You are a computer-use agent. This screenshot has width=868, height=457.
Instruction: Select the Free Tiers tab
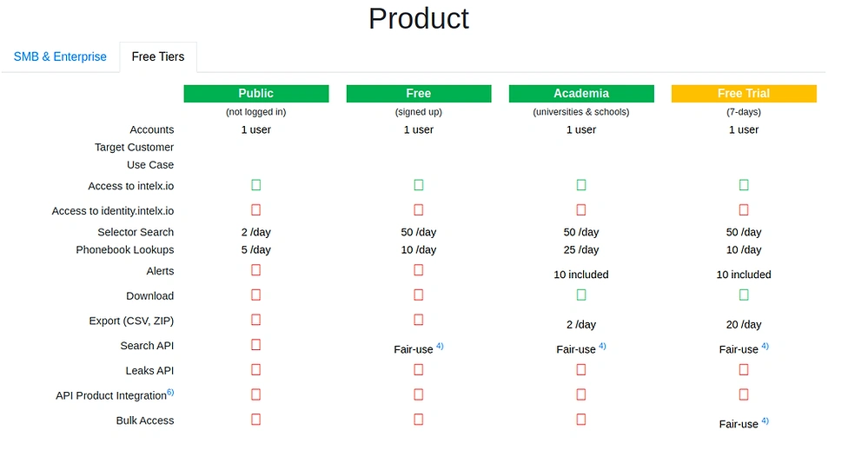click(157, 57)
